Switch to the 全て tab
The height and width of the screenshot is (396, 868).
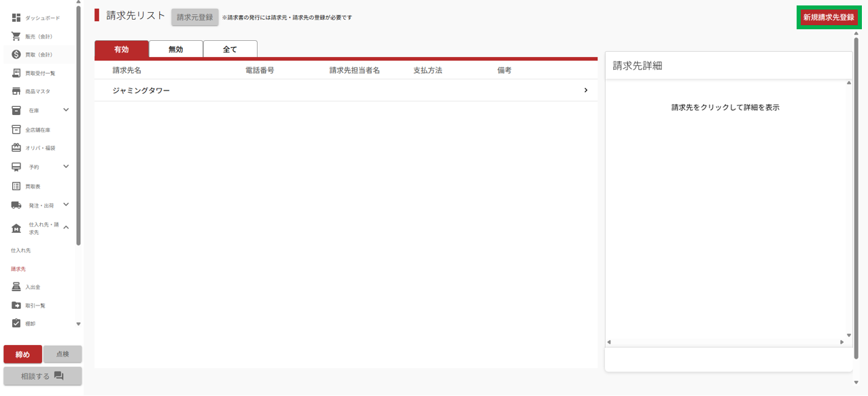point(230,49)
